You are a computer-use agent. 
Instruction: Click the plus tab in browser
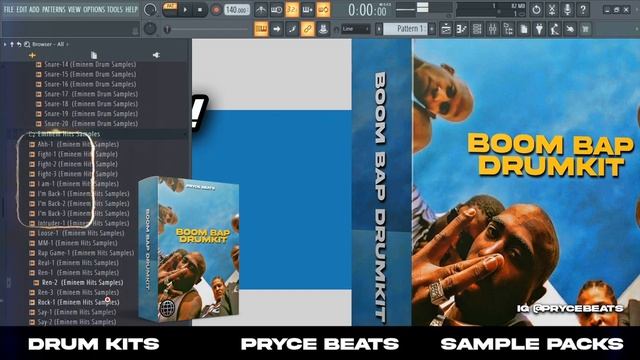pos(32,55)
